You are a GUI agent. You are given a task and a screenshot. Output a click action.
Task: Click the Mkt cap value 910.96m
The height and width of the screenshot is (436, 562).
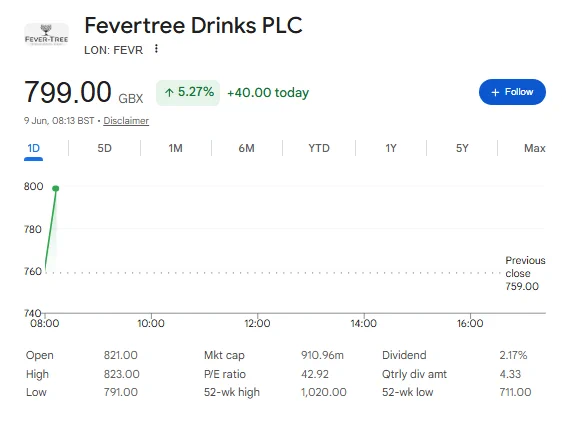coord(322,355)
